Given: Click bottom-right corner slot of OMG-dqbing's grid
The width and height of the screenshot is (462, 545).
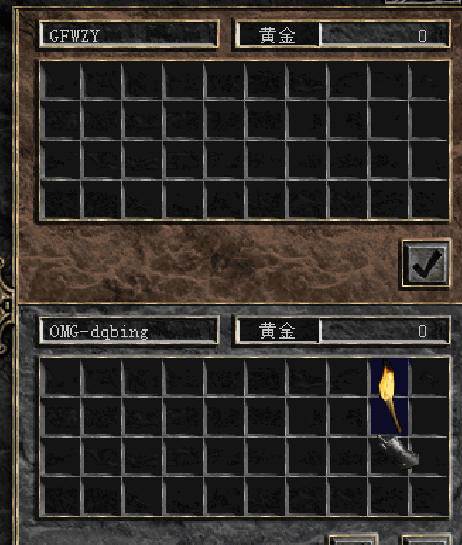Looking at the screenshot, I should point(429,496).
